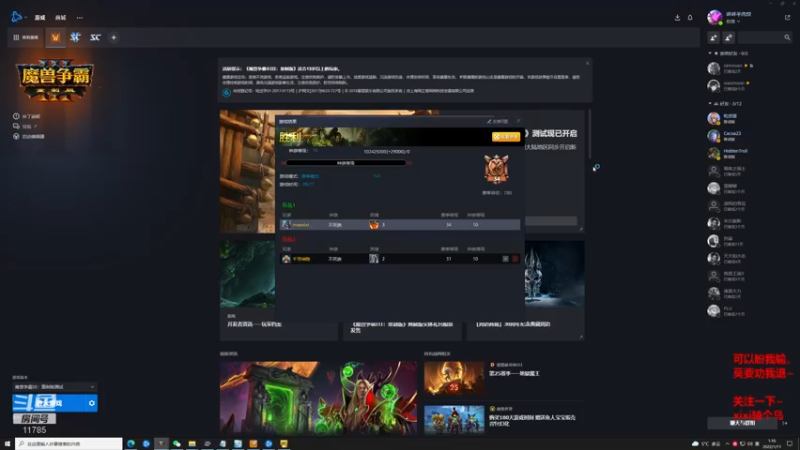Click the rank progress bar
The image size is (800, 450).
click(346, 163)
